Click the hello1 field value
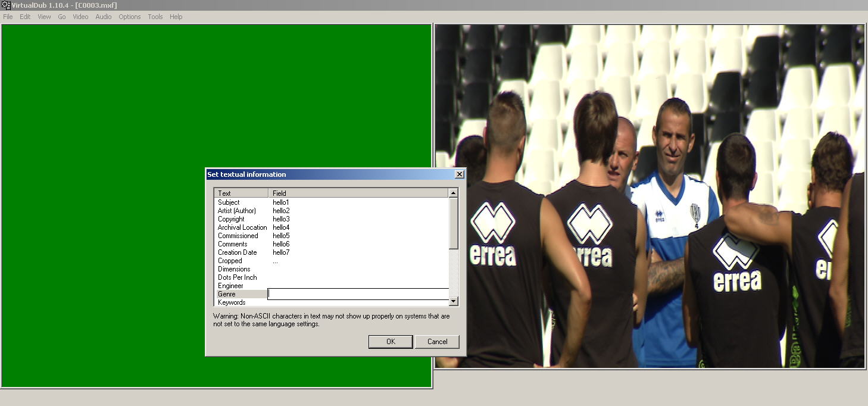868x406 pixels. (x=281, y=202)
